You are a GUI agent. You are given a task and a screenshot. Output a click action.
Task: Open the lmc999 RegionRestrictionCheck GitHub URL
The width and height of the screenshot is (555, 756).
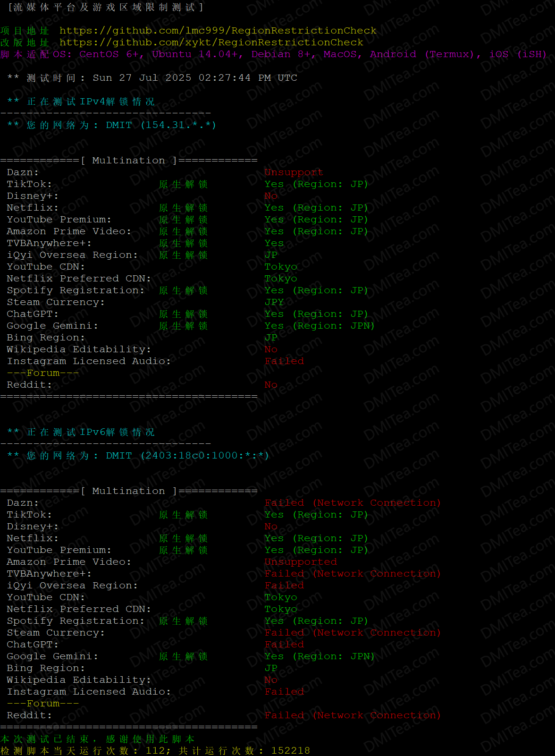point(218,31)
